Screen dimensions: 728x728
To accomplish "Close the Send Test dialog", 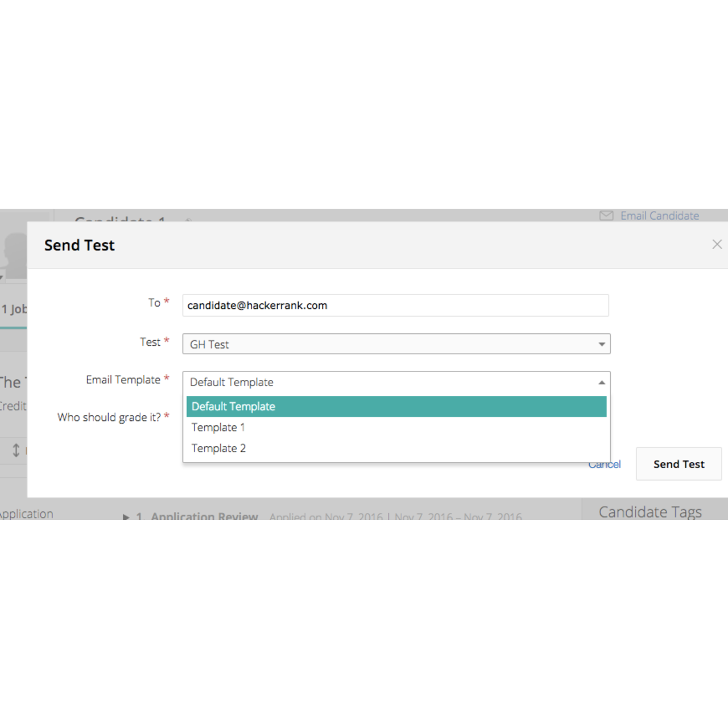I will pos(717,245).
